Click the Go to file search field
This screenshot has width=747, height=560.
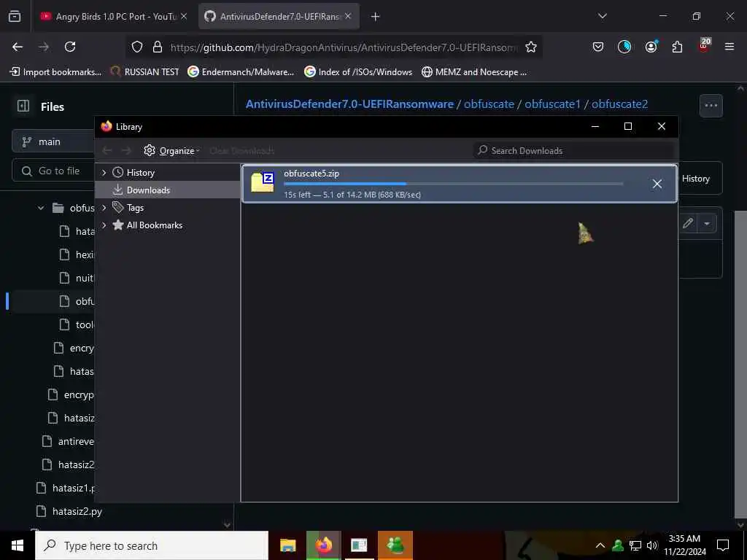(x=53, y=171)
